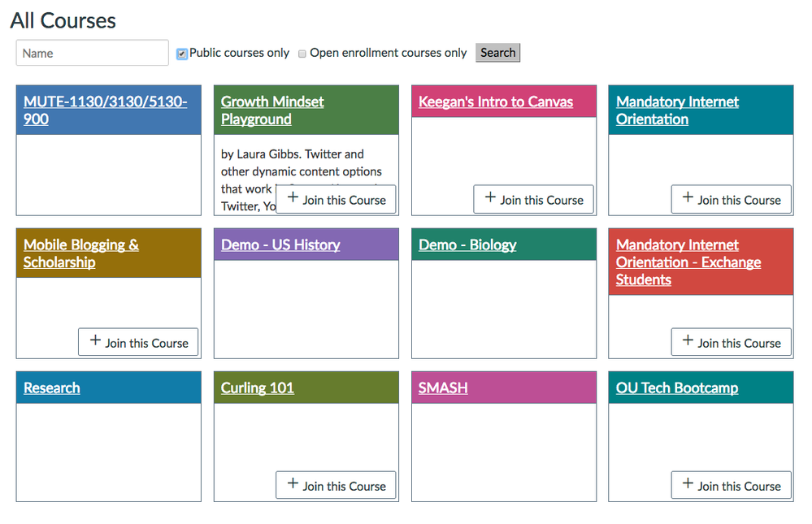Viewport: 812px width, 524px height.
Task: Click the plus icon on Curling 101 card
Action: click(293, 484)
